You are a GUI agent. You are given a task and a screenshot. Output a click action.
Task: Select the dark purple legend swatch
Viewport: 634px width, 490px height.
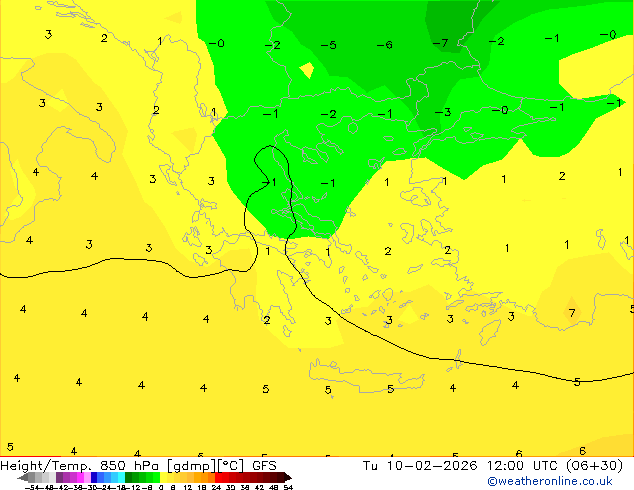59,477
